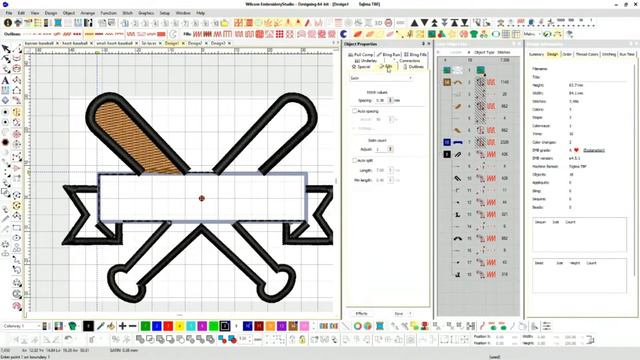
Task: Open the Thread Colors tab
Action: click(x=587, y=54)
